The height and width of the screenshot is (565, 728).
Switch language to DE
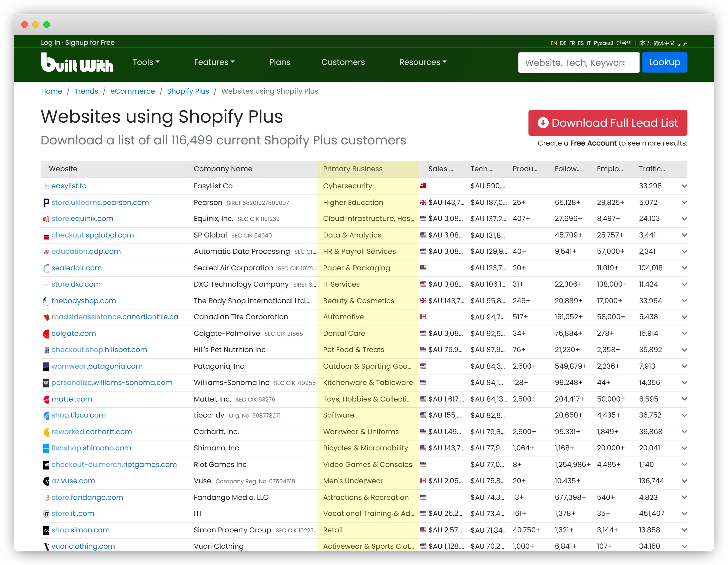(563, 43)
